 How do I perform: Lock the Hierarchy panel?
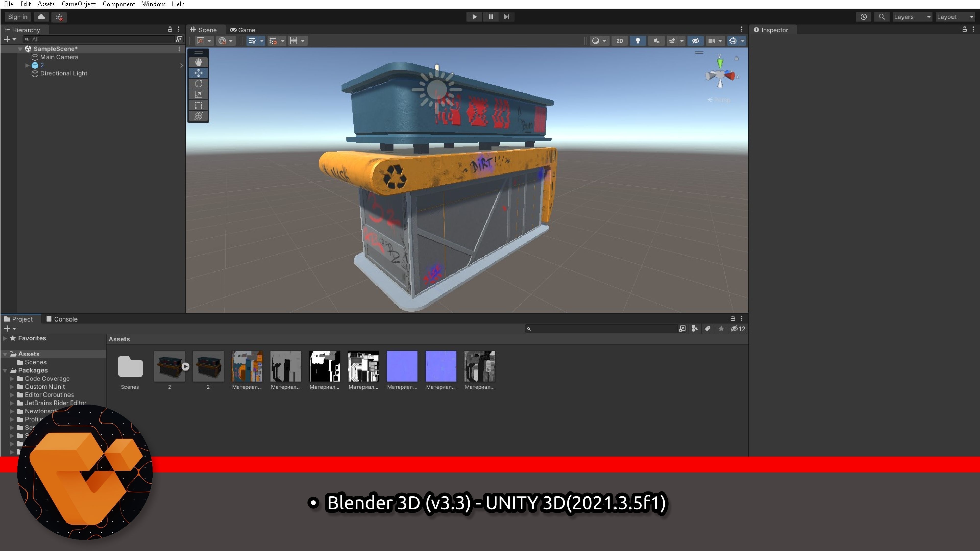coord(170,29)
